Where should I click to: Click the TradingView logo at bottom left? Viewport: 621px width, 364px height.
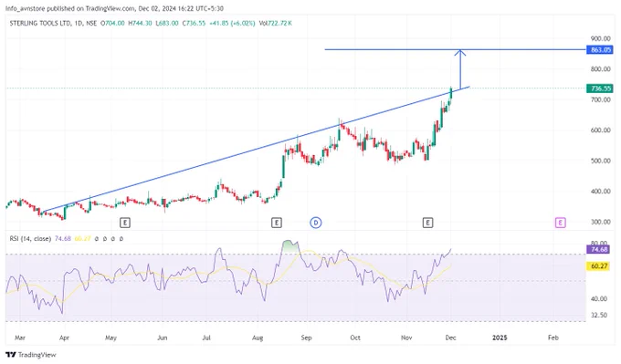tap(31, 355)
